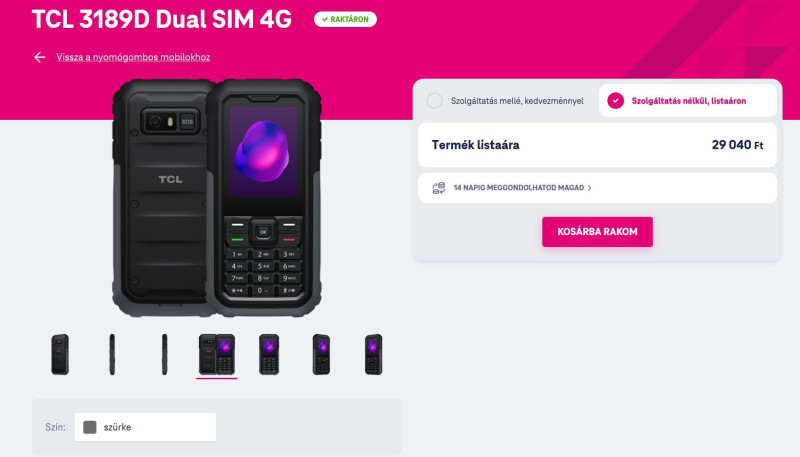Open the szürke color dropdown
The height and width of the screenshot is (457, 800).
(145, 427)
